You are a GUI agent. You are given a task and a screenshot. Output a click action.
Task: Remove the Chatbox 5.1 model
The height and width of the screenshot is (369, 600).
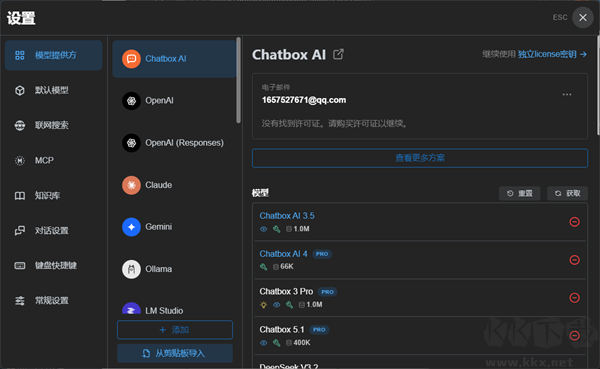pos(574,336)
